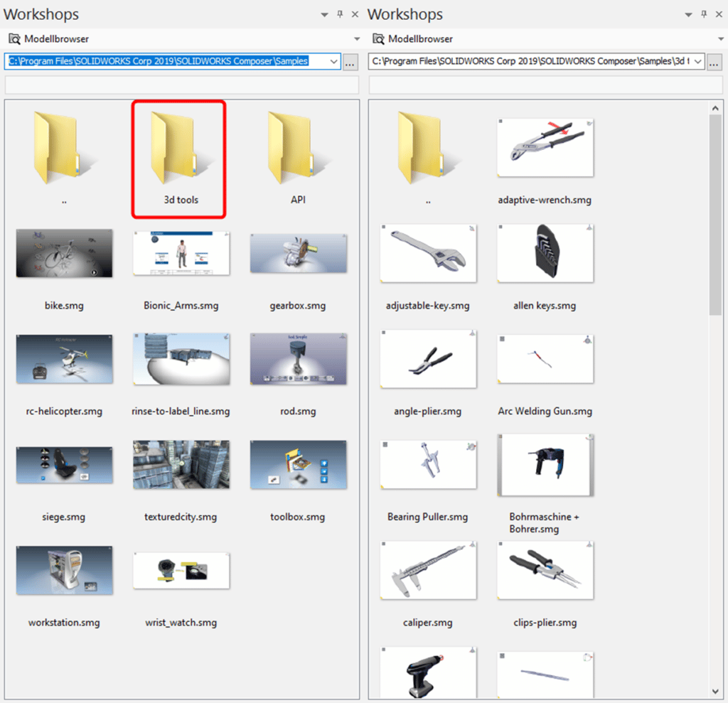Select the Bohrmaschine + Bohrer.smg model
The height and width of the screenshot is (703, 728).
(545, 463)
